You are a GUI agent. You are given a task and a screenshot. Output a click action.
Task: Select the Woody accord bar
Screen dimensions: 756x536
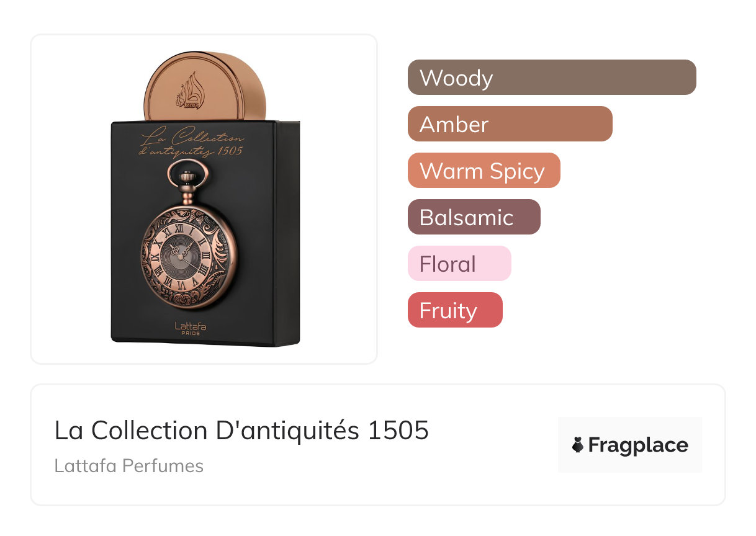click(551, 78)
